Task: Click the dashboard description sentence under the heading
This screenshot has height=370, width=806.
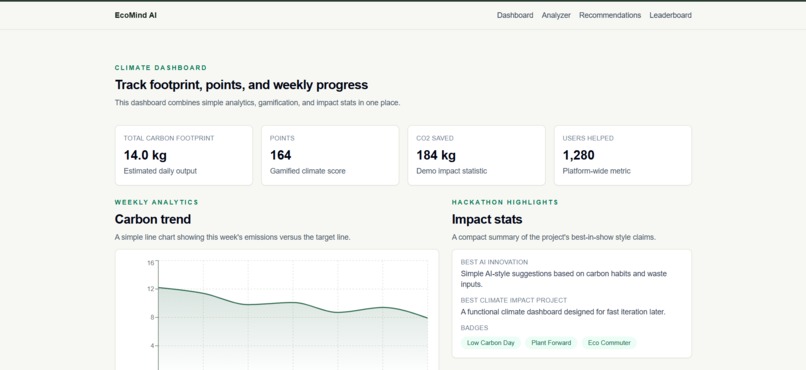Action: pyautogui.click(x=257, y=103)
